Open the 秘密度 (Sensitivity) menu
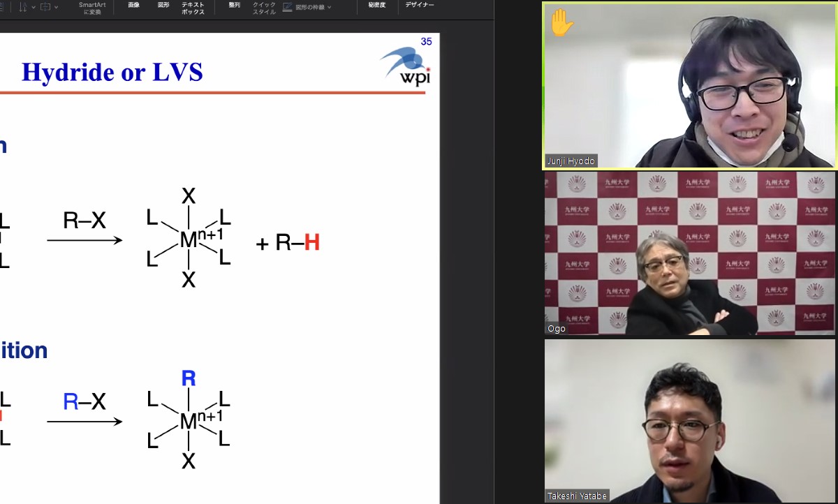This screenshot has height=504, width=838. [377, 6]
